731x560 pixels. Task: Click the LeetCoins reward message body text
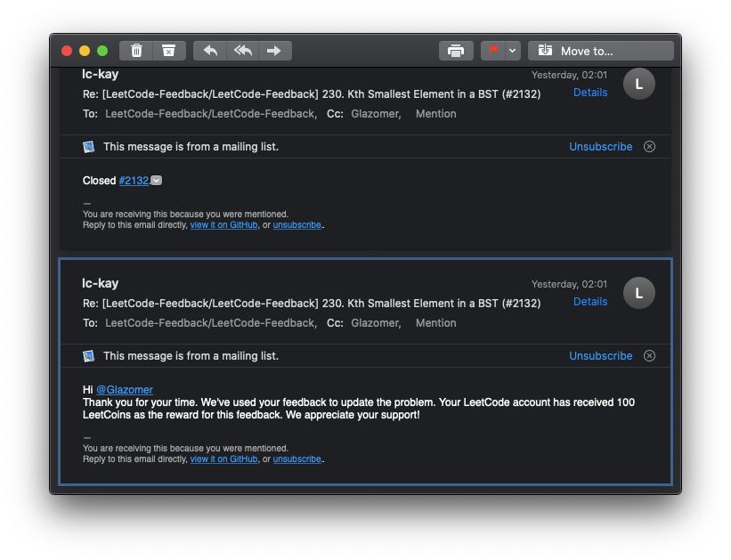(359, 409)
